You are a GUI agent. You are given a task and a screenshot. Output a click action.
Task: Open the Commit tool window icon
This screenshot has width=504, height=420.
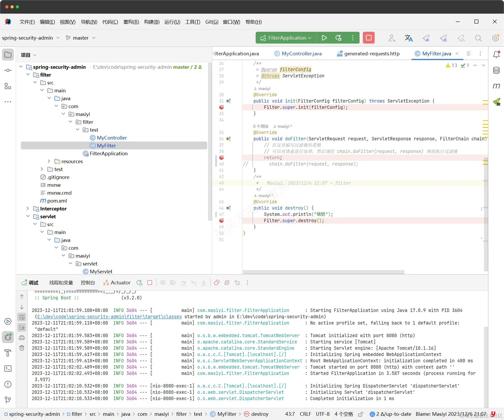(x=8, y=70)
